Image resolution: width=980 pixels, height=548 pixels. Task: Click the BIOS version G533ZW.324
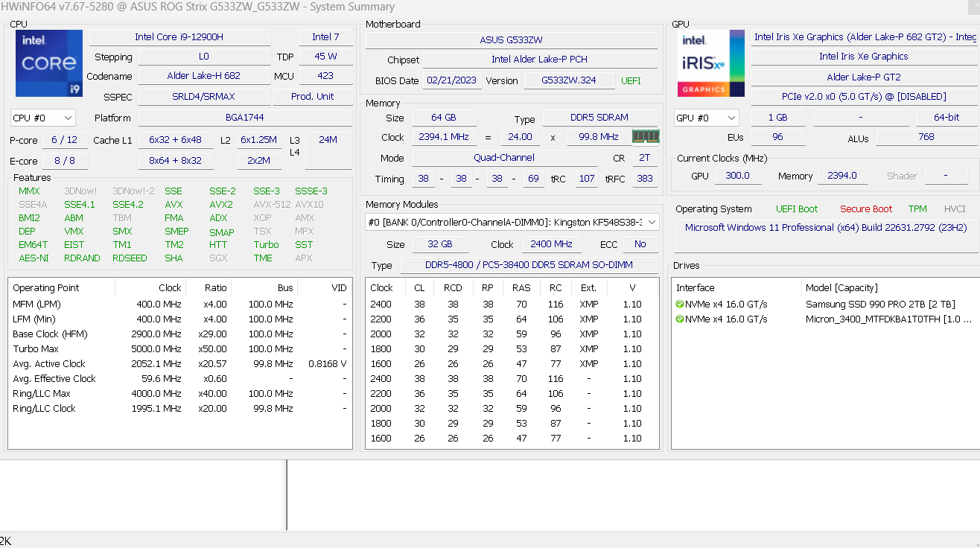569,80
